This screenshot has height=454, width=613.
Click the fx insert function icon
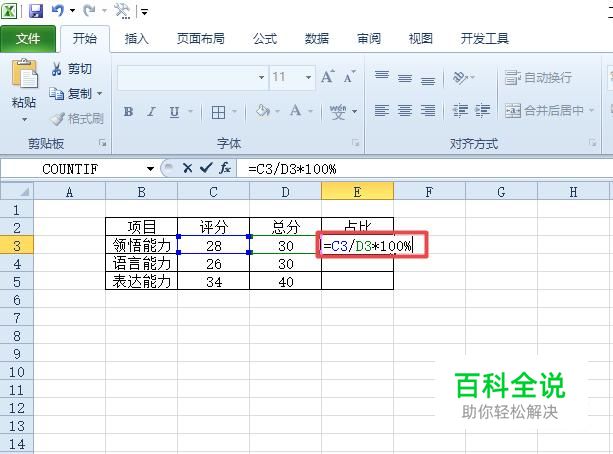point(225,169)
